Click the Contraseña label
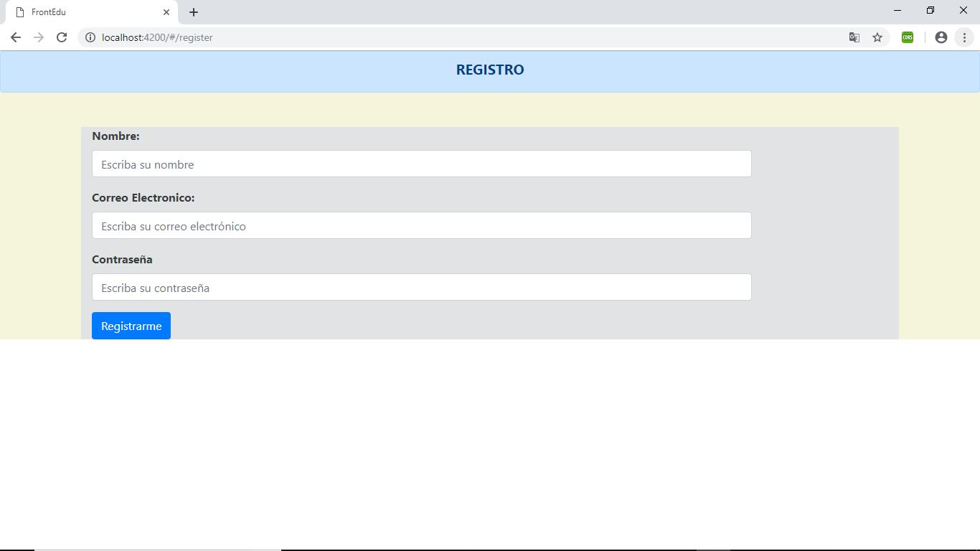 [123, 260]
